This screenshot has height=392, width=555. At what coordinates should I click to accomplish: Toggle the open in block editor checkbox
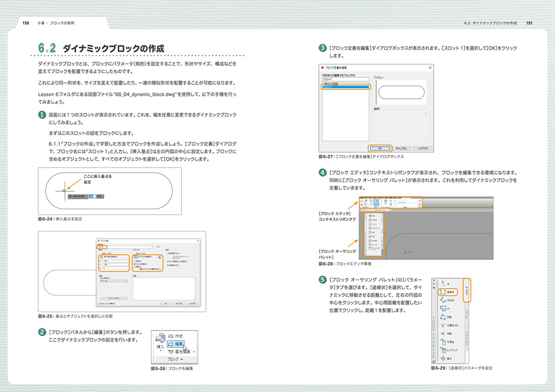tap(99, 304)
